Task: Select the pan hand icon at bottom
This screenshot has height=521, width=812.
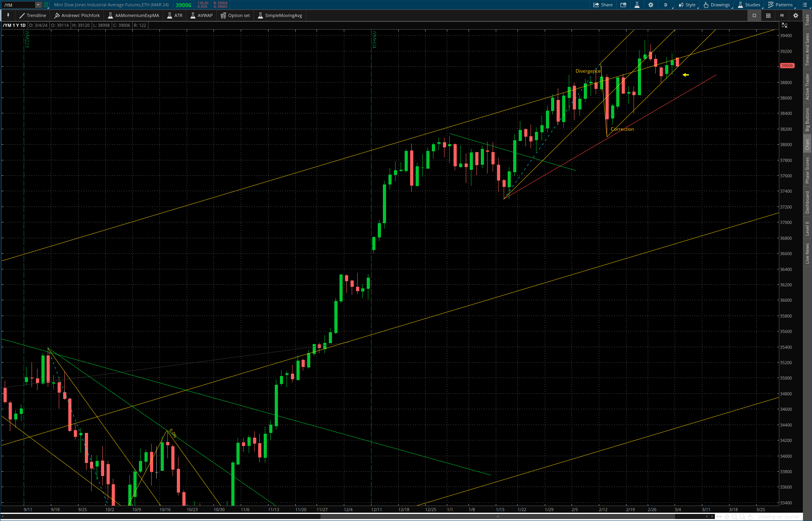Action: pos(750,517)
